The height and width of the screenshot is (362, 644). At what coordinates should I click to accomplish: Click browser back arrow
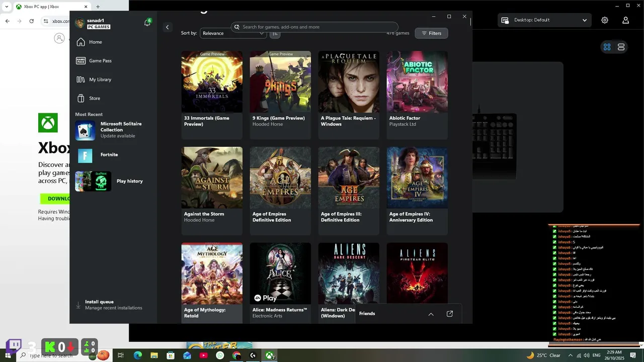[x=8, y=21]
